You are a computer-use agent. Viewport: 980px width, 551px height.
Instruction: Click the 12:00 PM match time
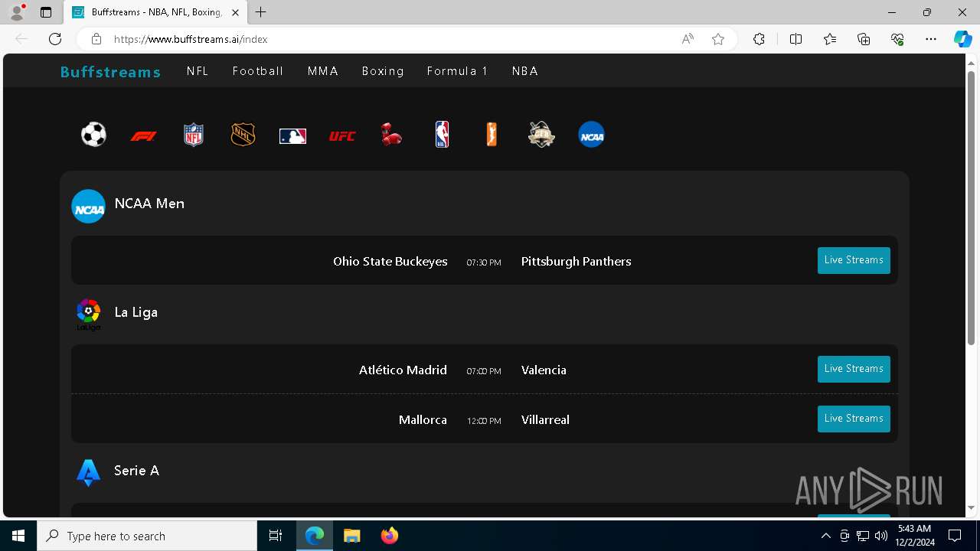(x=484, y=421)
